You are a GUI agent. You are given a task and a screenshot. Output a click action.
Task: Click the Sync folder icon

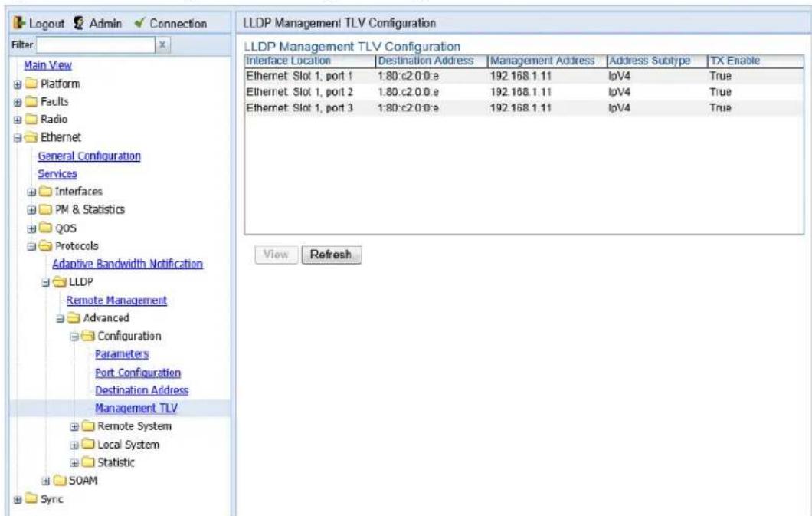point(31,498)
